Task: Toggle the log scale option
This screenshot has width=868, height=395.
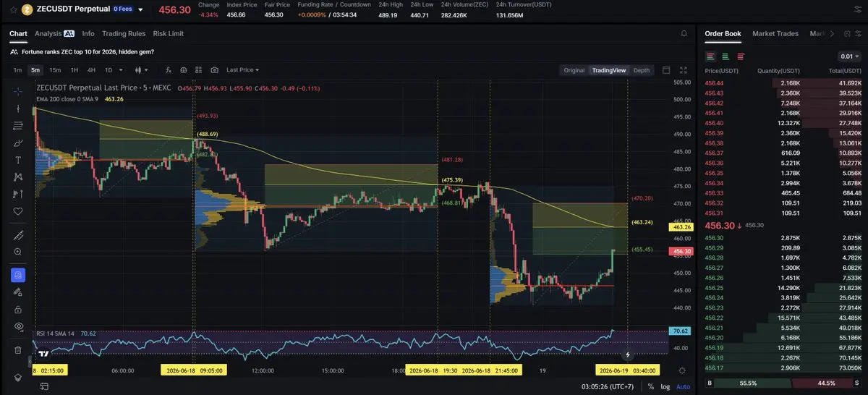Action: [665, 386]
